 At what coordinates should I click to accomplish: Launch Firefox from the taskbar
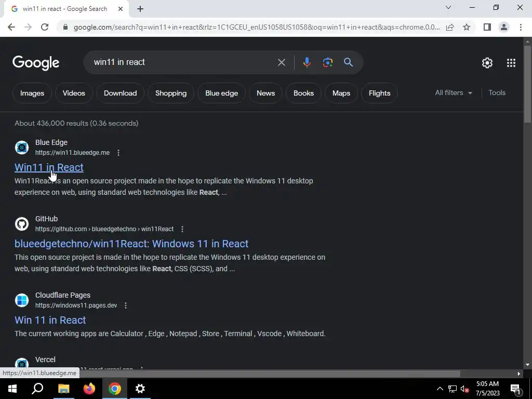click(x=89, y=389)
